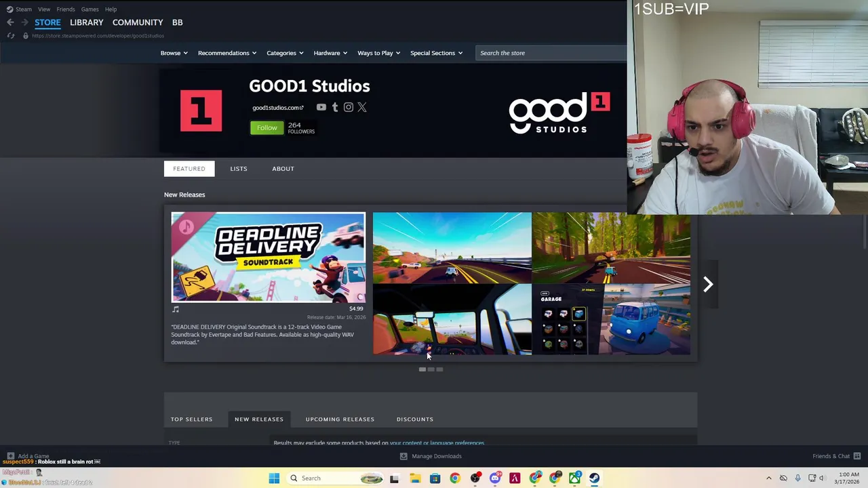Screen dimensions: 868x488
Task: Click the Windows taskbar Search box
Action: point(334,479)
